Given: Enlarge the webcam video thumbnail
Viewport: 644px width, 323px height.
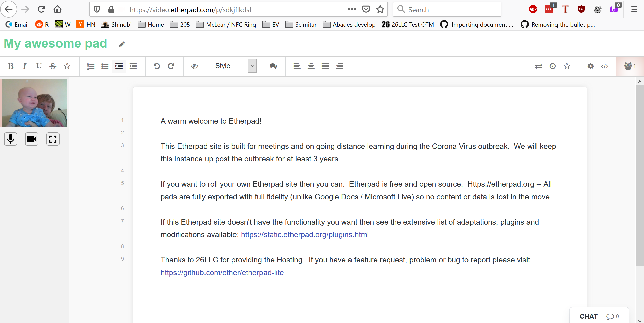Looking at the screenshot, I should pyautogui.click(x=53, y=139).
